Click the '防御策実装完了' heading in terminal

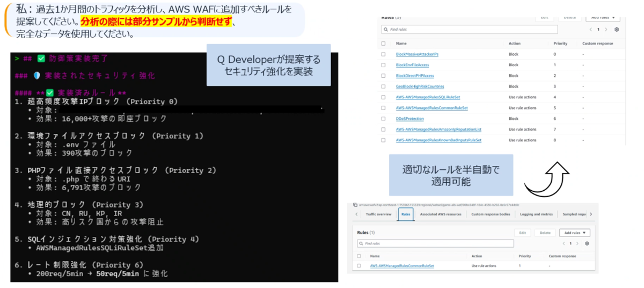79,59
